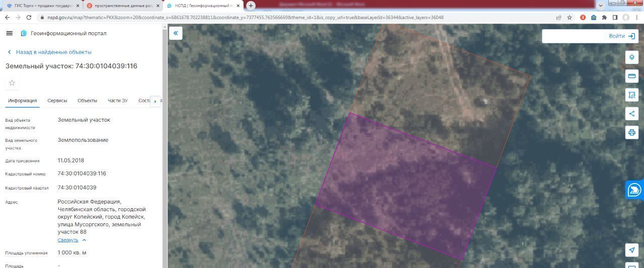Switch to the Сервисы tab
This screenshot has height=268, width=644.
57,101
